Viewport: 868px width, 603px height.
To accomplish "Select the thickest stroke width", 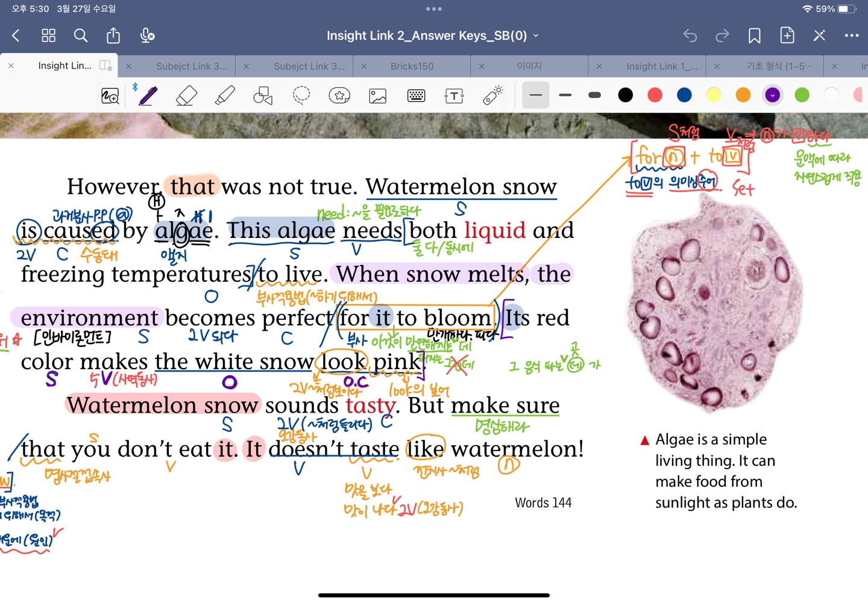I will pos(594,95).
